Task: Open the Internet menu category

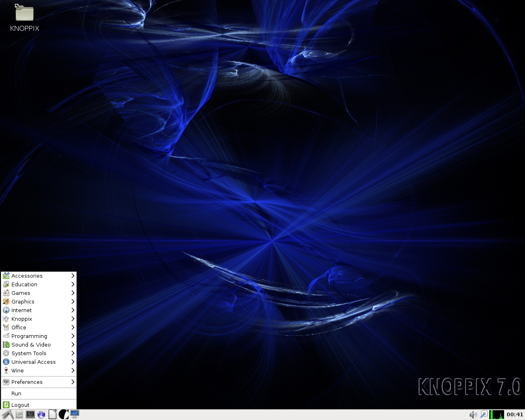Action: tap(39, 310)
